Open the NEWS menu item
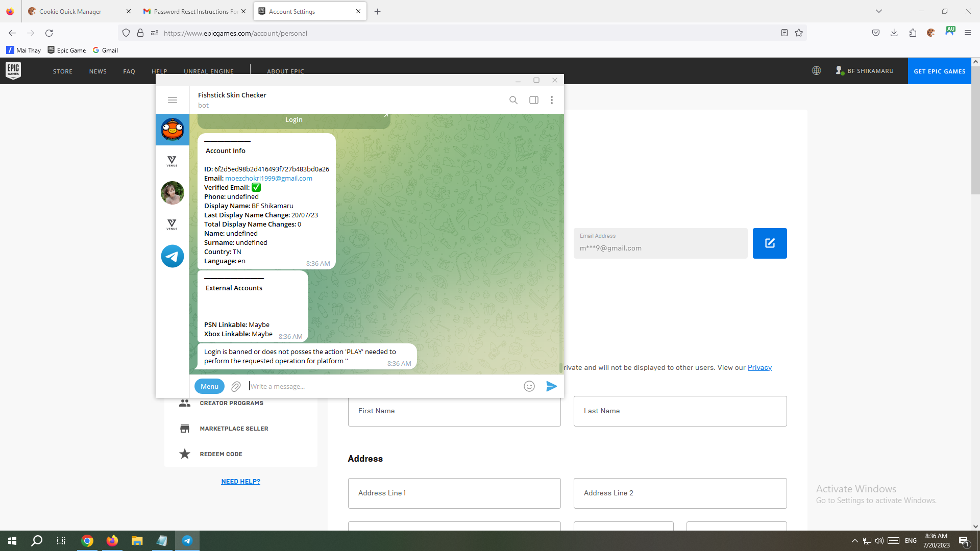Viewport: 980px width, 551px height. click(98, 71)
